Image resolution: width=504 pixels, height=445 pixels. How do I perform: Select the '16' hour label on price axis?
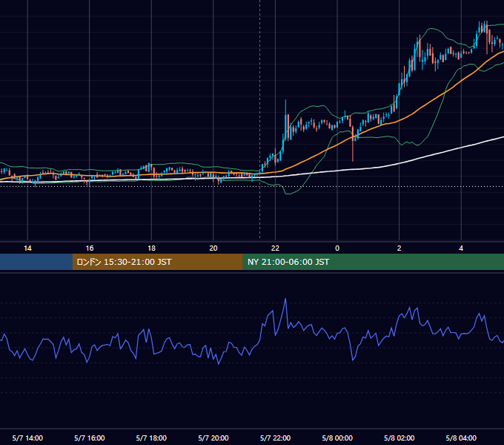[x=90, y=248]
